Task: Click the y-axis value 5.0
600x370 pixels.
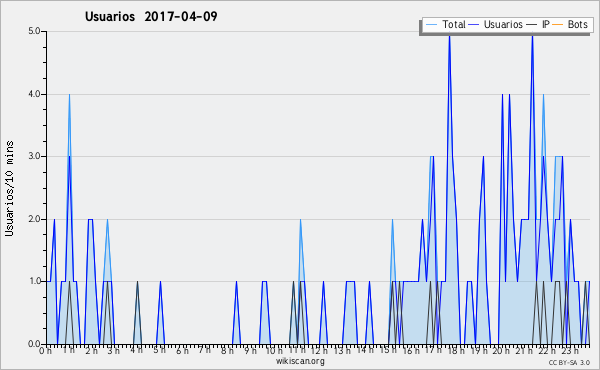Action: click(x=34, y=31)
